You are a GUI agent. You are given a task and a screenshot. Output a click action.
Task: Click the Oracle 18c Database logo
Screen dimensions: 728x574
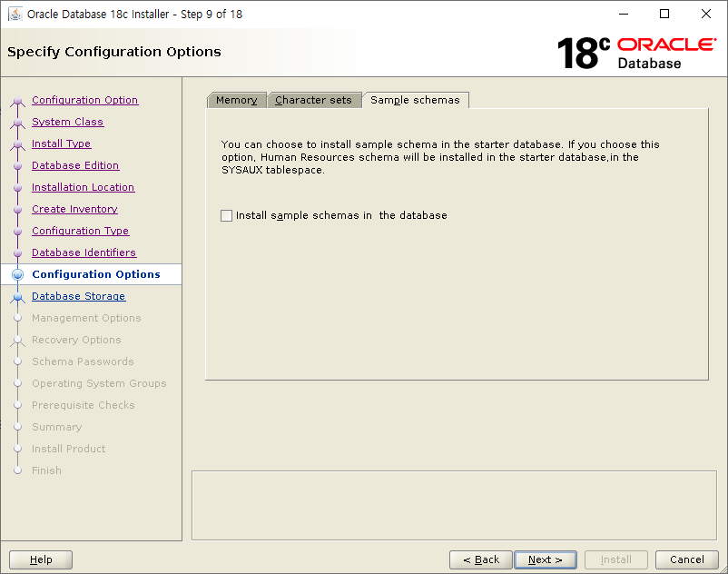[636, 53]
